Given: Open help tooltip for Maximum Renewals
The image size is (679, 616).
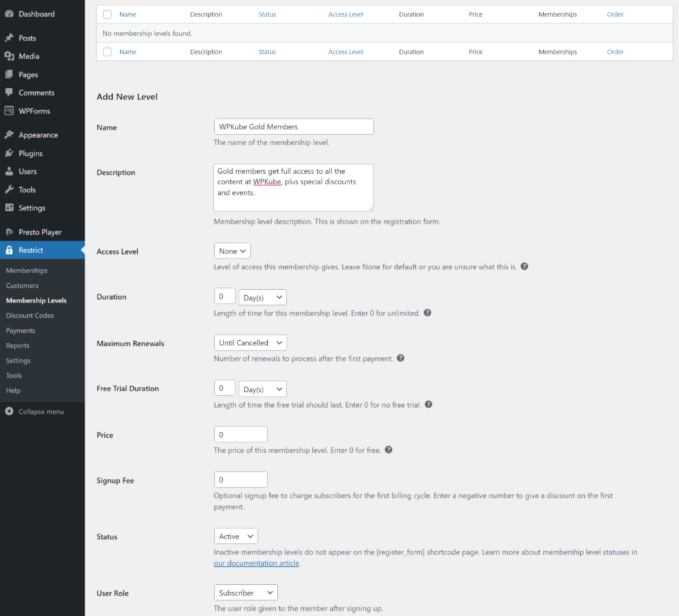Looking at the screenshot, I should pos(401,358).
